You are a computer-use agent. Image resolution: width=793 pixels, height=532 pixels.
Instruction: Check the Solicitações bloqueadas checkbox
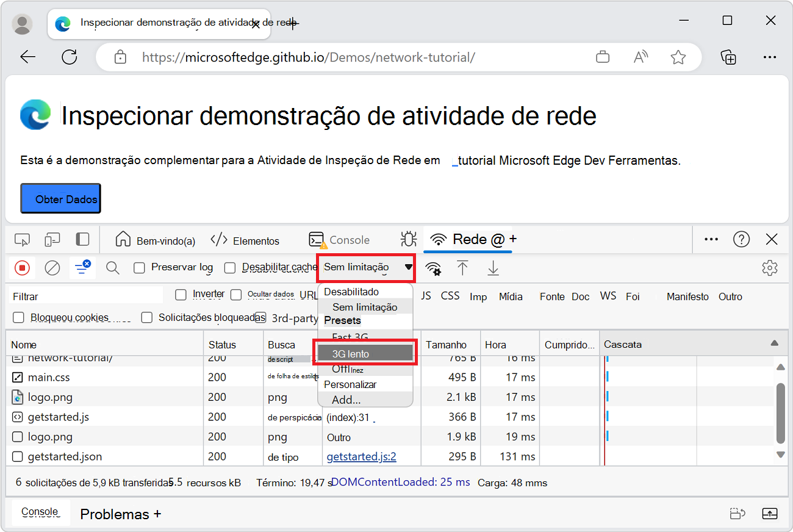click(x=147, y=317)
